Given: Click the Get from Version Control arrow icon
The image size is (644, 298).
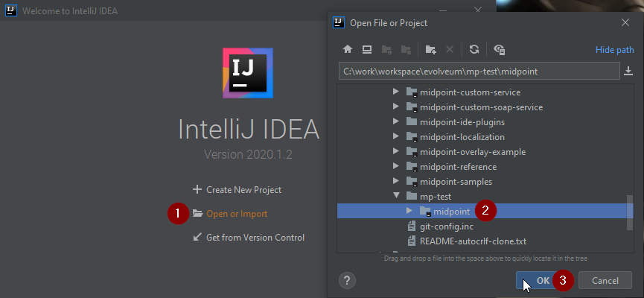Looking at the screenshot, I should tap(197, 237).
